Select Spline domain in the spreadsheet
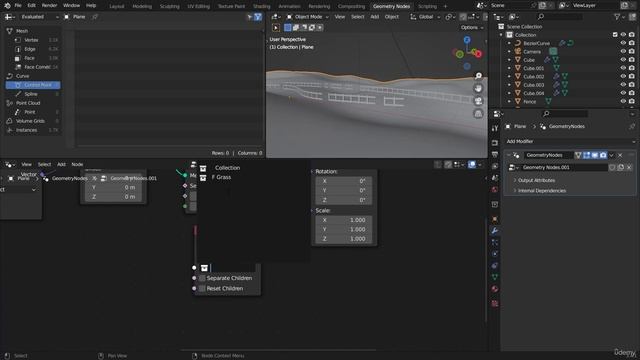 pyautogui.click(x=33, y=94)
